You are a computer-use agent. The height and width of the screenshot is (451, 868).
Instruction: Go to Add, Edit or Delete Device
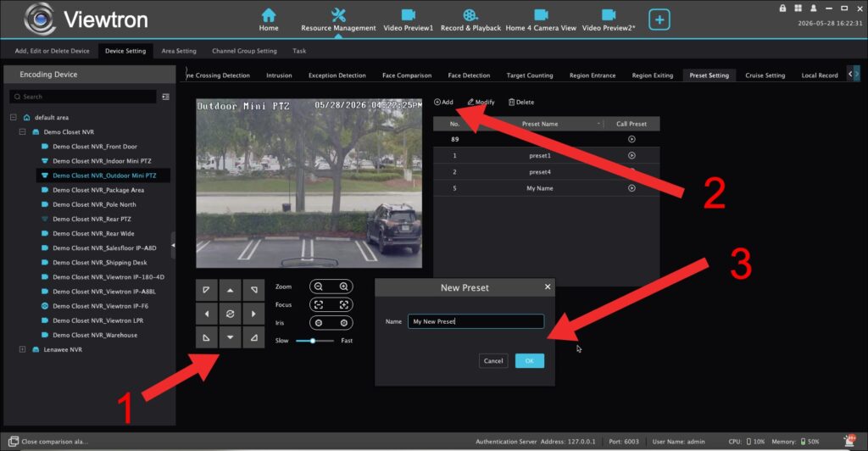(x=52, y=51)
